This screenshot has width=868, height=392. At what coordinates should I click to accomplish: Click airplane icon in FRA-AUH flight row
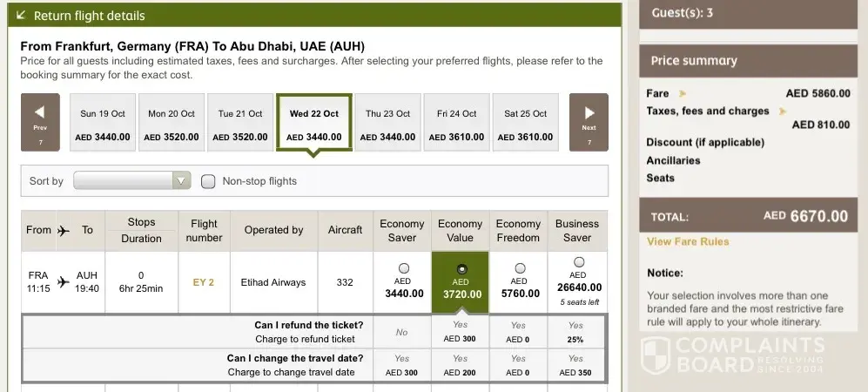point(63,282)
